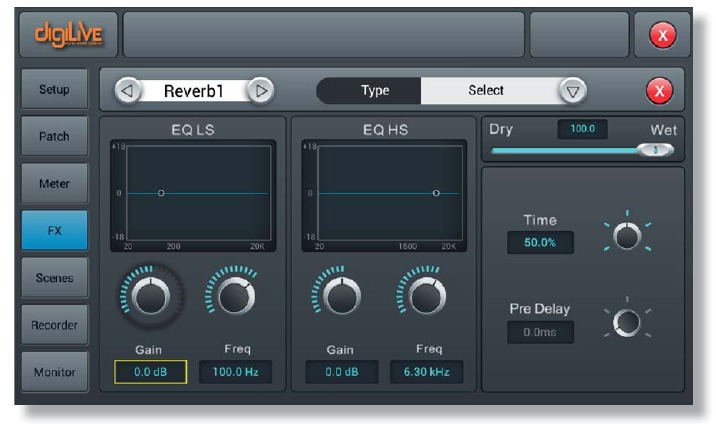716x424 pixels.
Task: Go to the next effect with the right arrow
Action: (261, 91)
